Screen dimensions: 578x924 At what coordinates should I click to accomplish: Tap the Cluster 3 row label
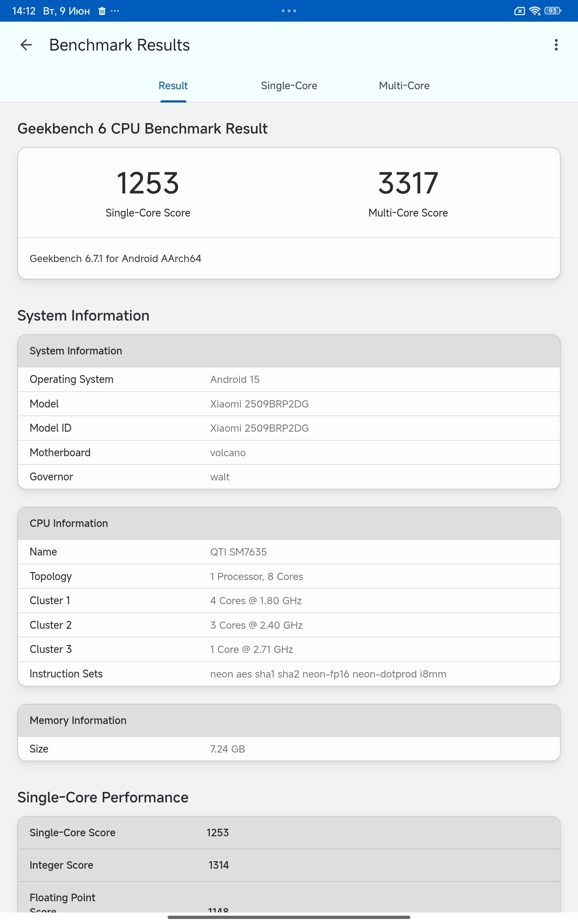pyautogui.click(x=51, y=649)
